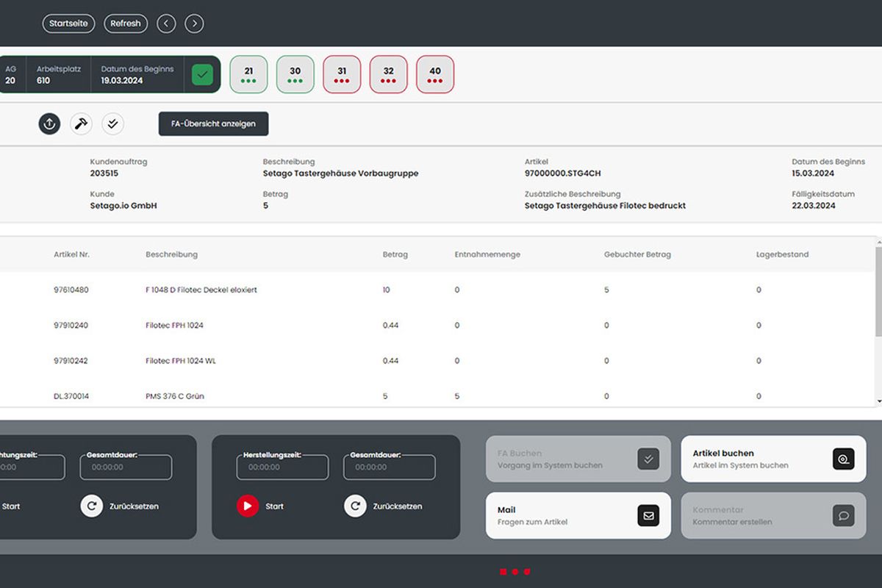Image resolution: width=882 pixels, height=588 pixels.
Task: Click Fälligkeitsdatum 22.03.2024
Action: click(813, 206)
